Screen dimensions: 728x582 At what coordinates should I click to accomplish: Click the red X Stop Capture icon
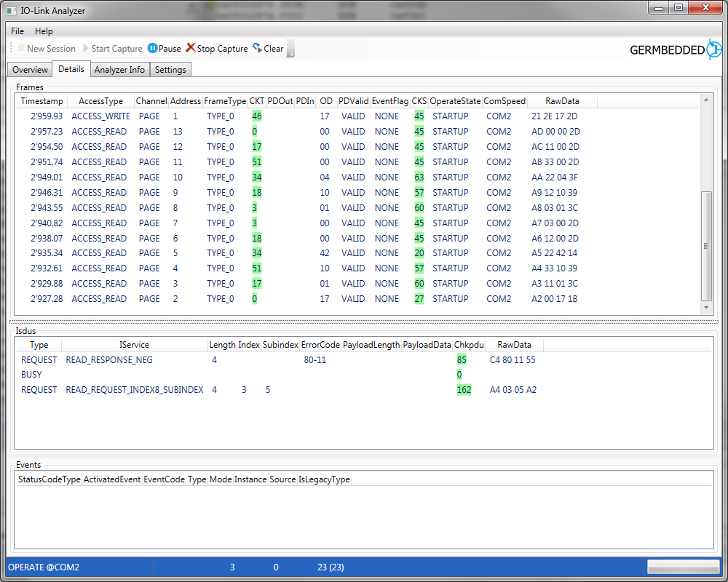coord(191,48)
